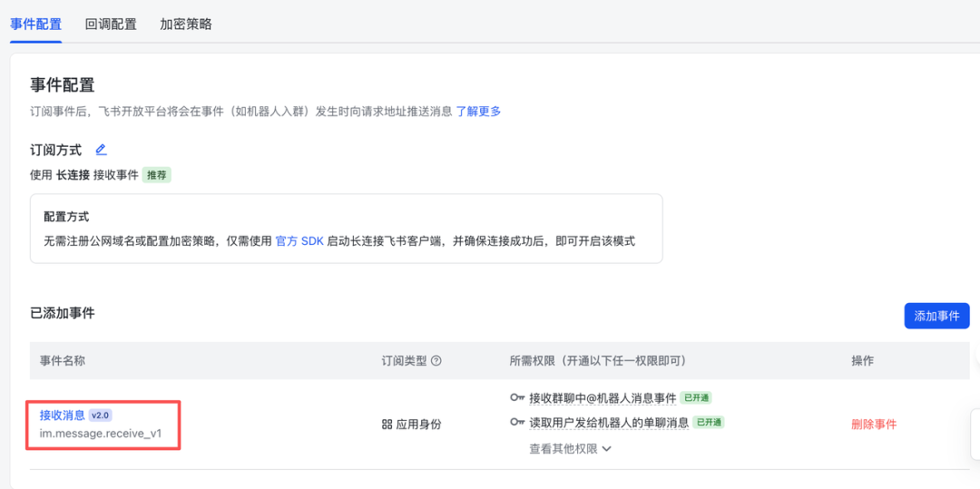Click the im.message.receive_v1 event identifier
Viewport: 980px width, 489px height.
(101, 433)
